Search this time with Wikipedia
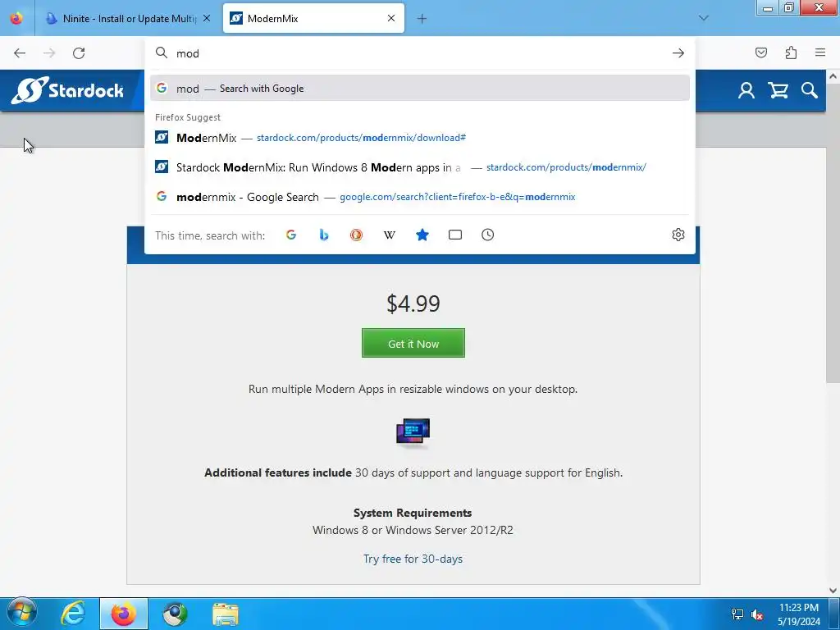This screenshot has width=840, height=630. (x=390, y=235)
